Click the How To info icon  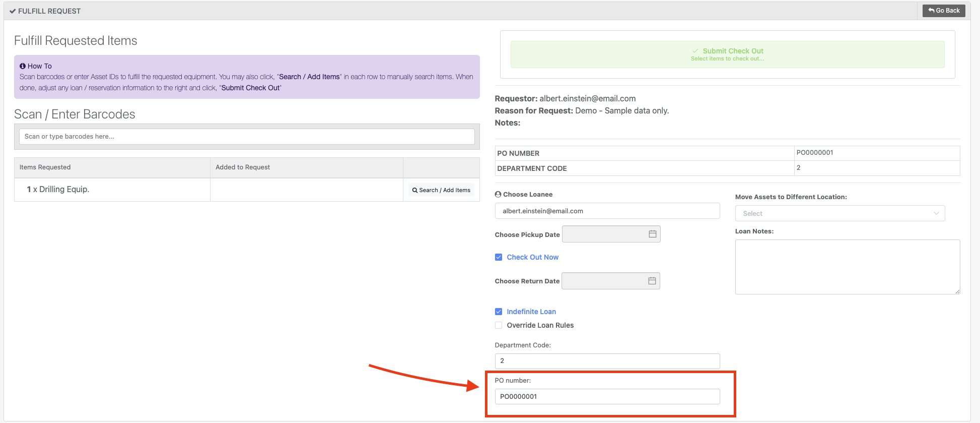pos(23,66)
